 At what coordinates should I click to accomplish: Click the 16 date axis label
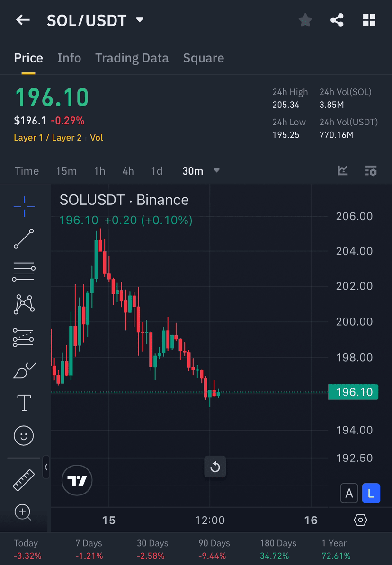[x=311, y=521]
